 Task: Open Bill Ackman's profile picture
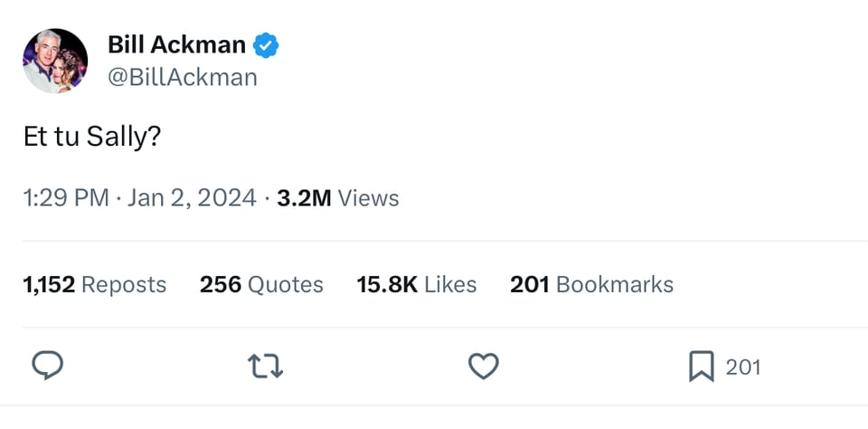[55, 61]
